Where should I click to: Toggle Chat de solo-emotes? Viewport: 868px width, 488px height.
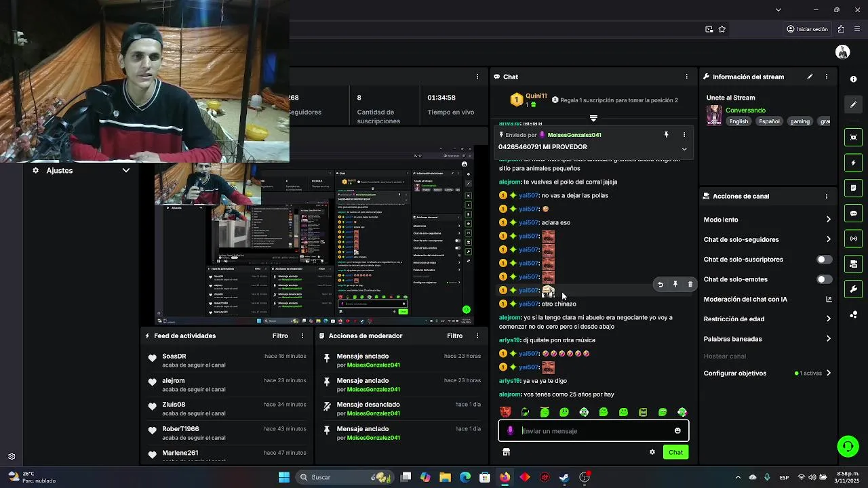[x=824, y=279]
